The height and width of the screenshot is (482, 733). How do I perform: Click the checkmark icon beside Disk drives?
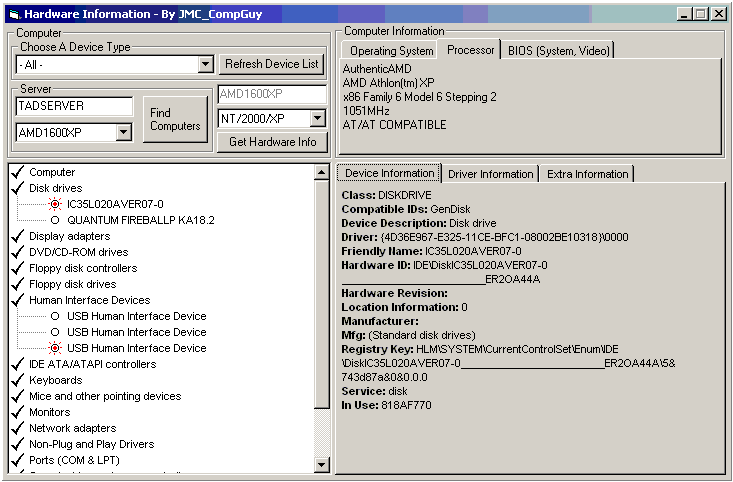pyautogui.click(x=17, y=188)
